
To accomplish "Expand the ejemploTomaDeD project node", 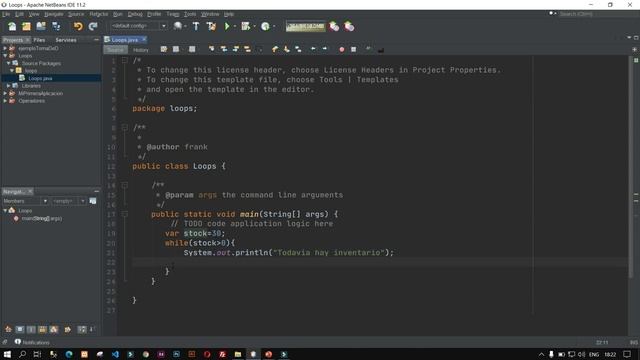I will [x=5, y=48].
